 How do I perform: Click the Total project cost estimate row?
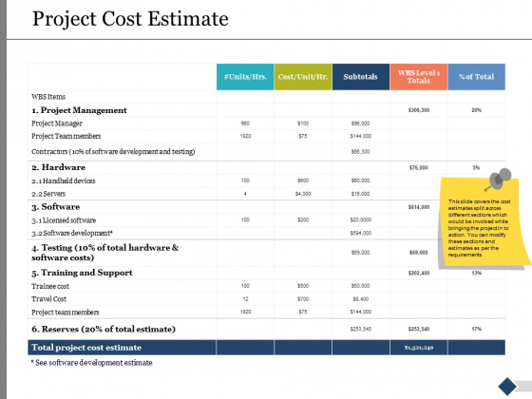point(266,348)
